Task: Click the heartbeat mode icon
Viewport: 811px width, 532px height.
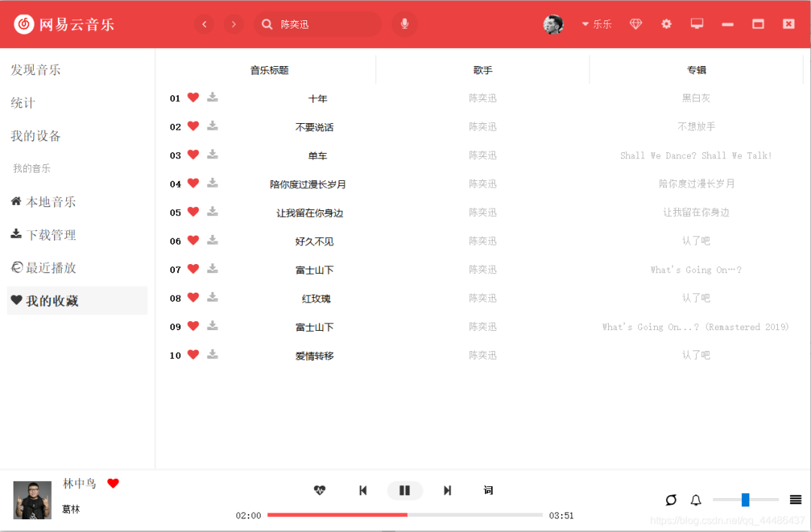Action: [320, 490]
